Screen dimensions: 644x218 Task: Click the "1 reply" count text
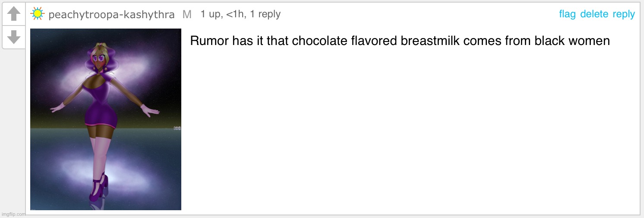[x=265, y=14]
